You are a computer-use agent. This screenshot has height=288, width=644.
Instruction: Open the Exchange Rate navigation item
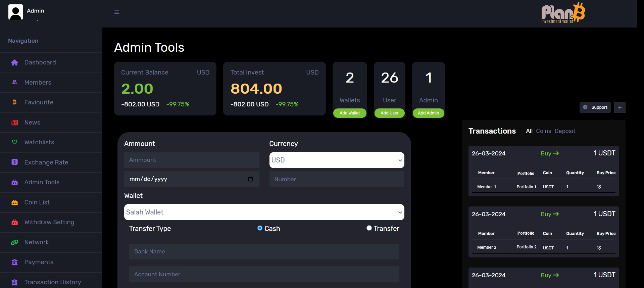click(x=51, y=162)
